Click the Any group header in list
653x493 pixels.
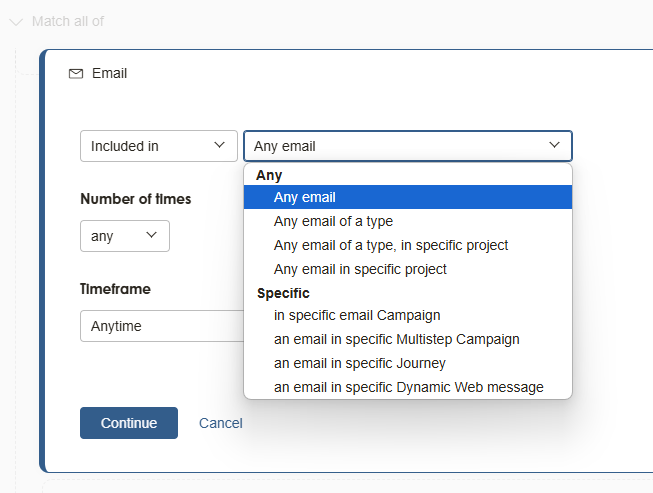click(x=269, y=175)
